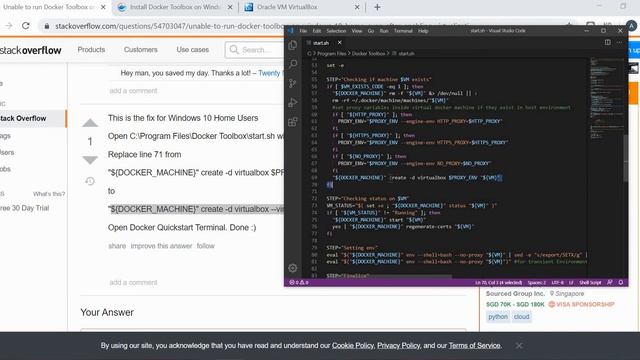Image resolution: width=640 pixels, height=360 pixels.
Task: Open the Explorer view in VS Code
Action: point(293,45)
